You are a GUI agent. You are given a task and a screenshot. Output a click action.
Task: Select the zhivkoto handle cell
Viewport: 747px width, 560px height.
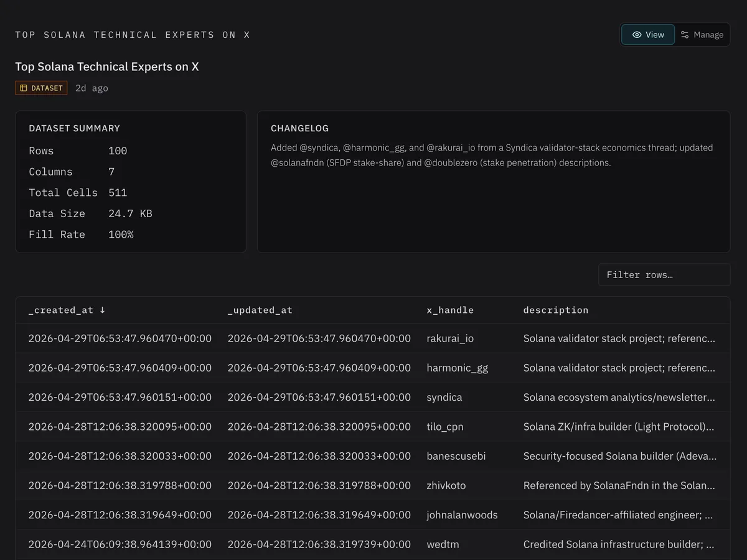446,485
